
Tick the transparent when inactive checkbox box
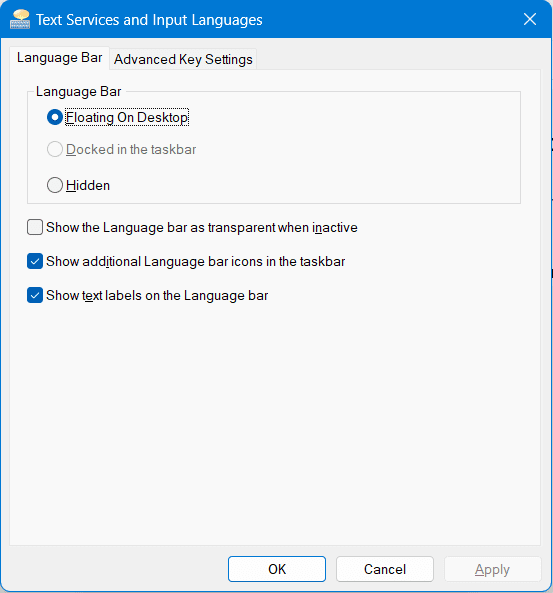(35, 227)
